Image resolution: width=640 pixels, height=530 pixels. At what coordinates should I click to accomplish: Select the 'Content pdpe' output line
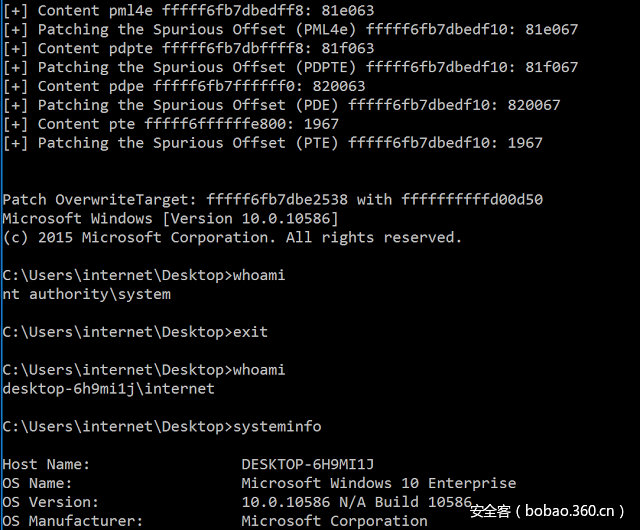click(185, 86)
